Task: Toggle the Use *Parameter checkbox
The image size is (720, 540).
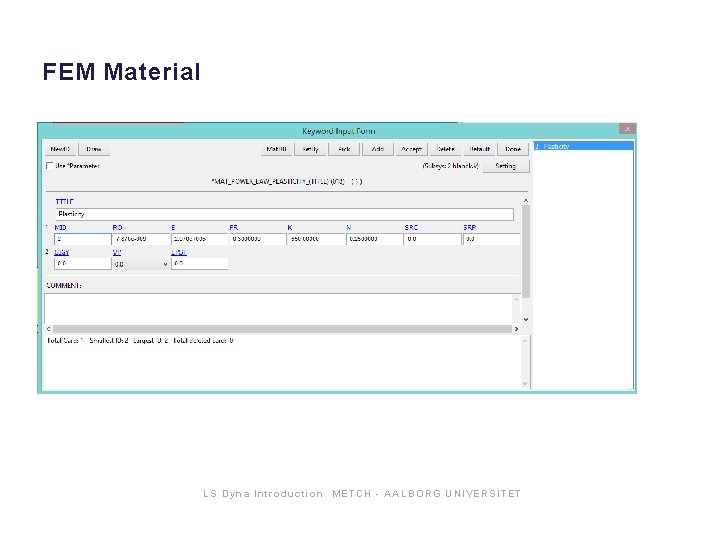Action: [x=50, y=166]
